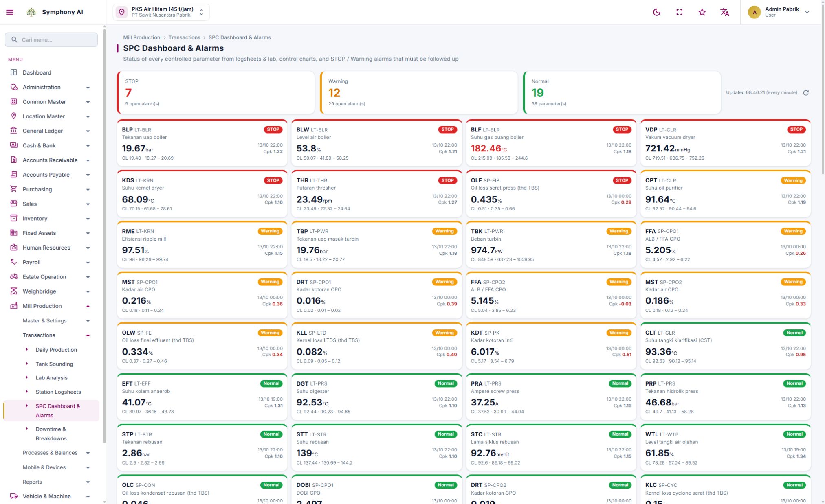
Task: Focus the Cari menu search field
Action: [51, 40]
